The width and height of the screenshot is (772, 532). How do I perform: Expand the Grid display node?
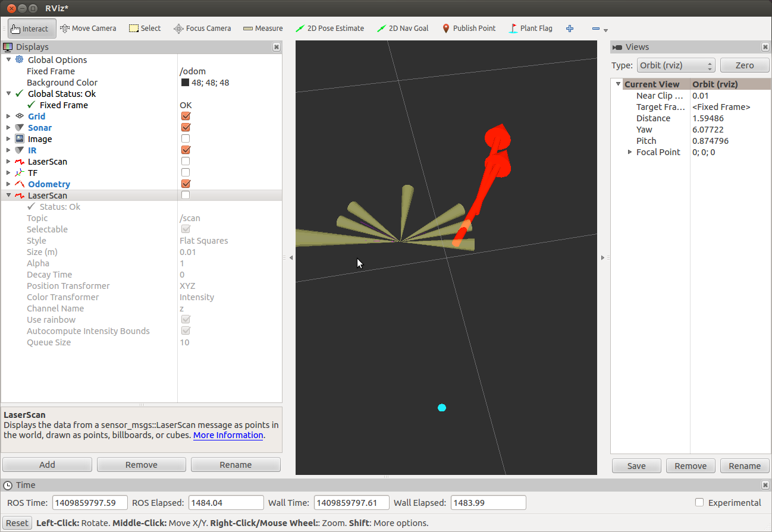click(8, 116)
